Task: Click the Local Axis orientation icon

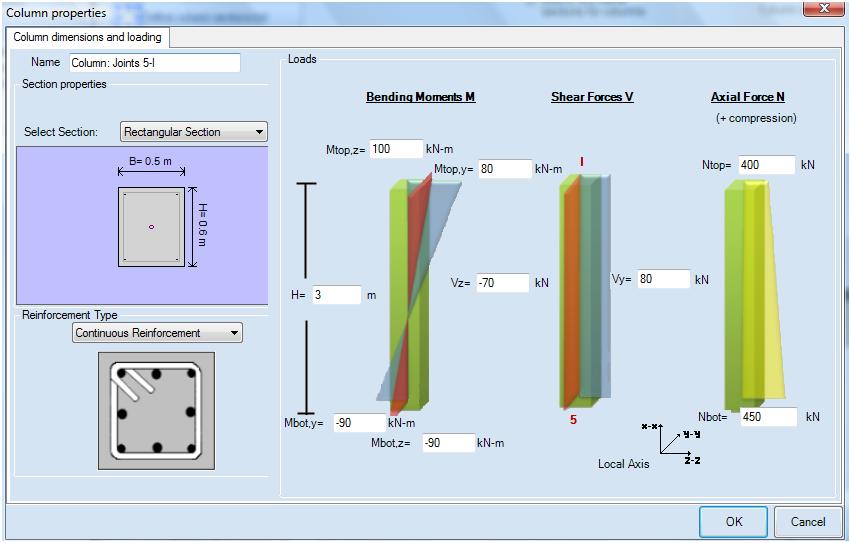Action: (669, 441)
